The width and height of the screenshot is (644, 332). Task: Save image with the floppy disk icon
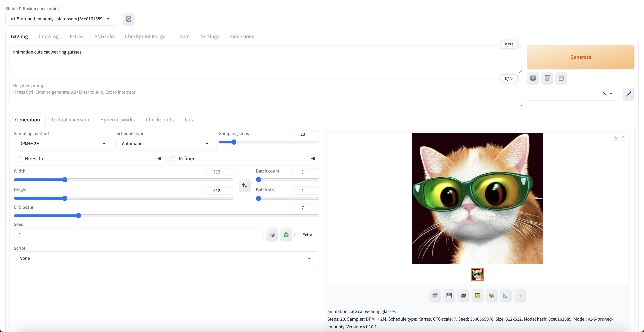[x=449, y=296]
